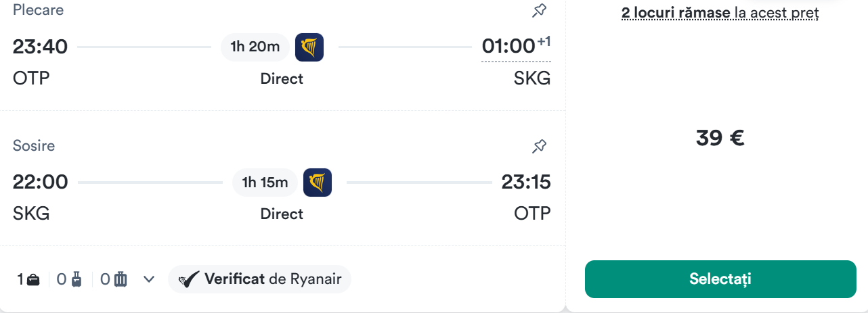Click the outbound Direct label
Screen dimensions: 868x313
point(282,79)
